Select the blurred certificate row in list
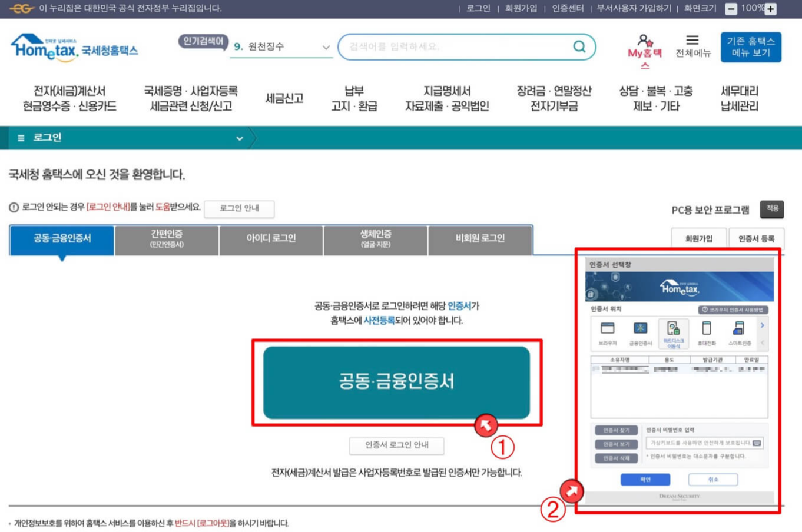This screenshot has width=802, height=532. pos(679,370)
